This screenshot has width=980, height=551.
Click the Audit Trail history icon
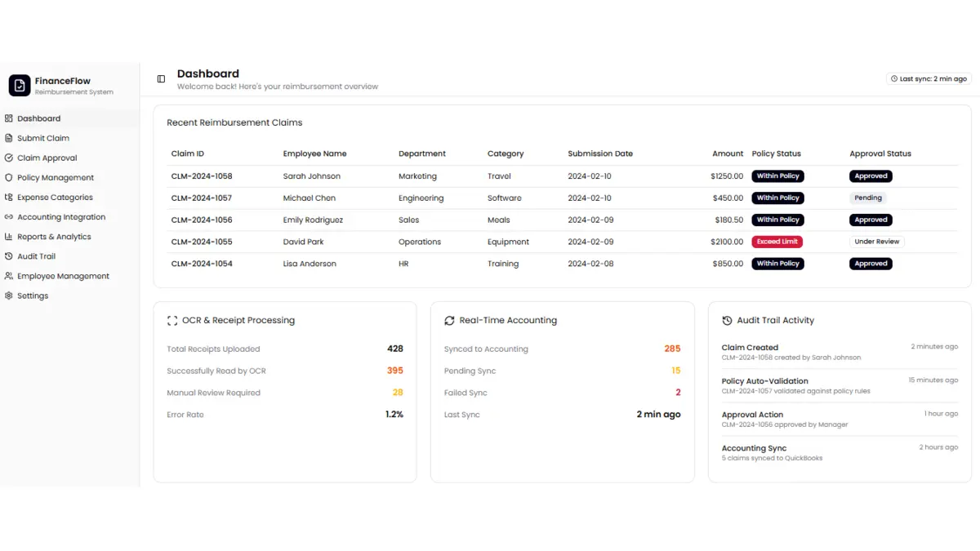9,256
